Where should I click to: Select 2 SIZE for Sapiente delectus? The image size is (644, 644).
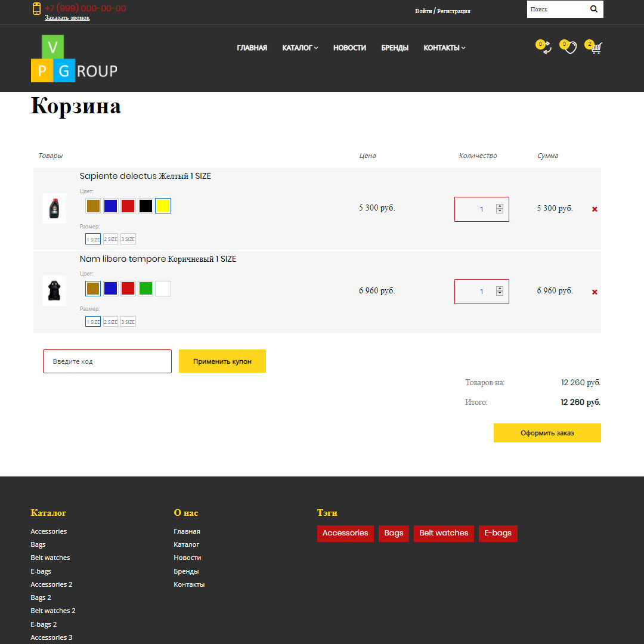110,239
